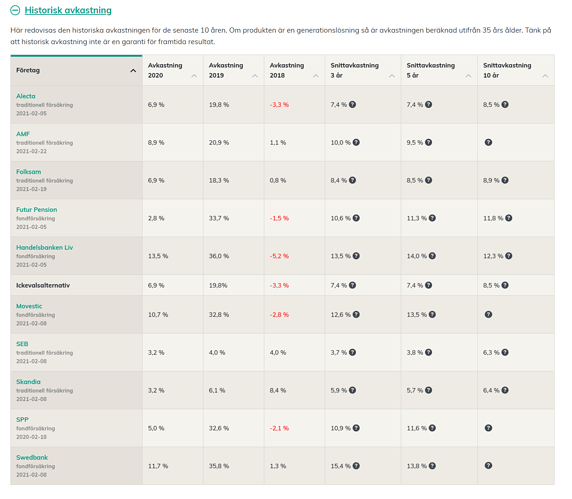Select SPP 2018 value -2,1 %
The height and width of the screenshot is (499, 572).
[279, 428]
